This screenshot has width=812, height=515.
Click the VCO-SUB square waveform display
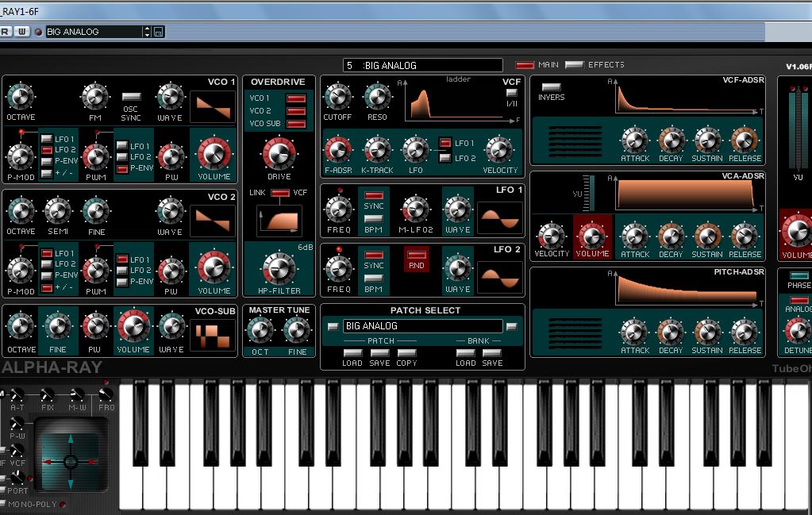(x=213, y=336)
